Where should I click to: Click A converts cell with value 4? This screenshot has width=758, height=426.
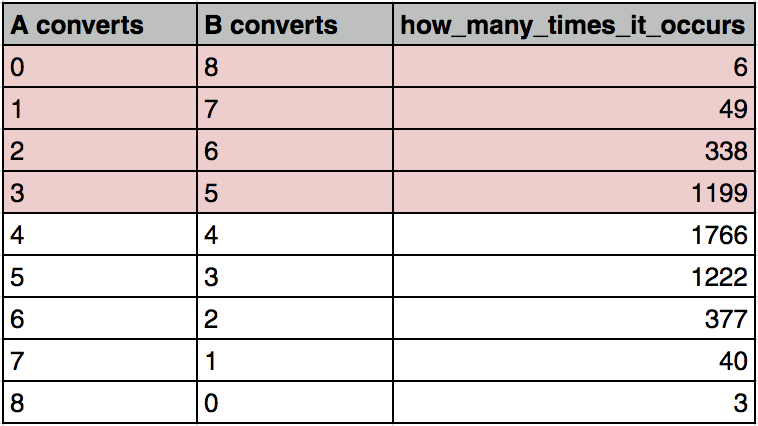pos(100,235)
